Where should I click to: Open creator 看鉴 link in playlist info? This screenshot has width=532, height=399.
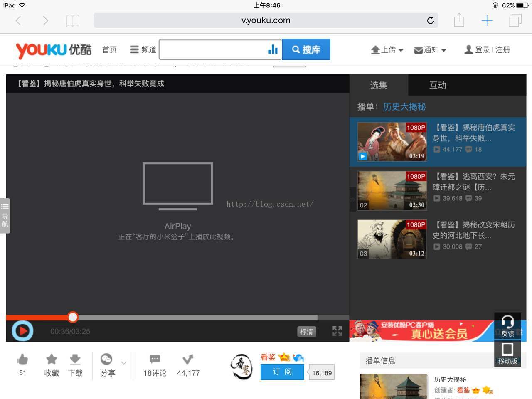(463, 390)
